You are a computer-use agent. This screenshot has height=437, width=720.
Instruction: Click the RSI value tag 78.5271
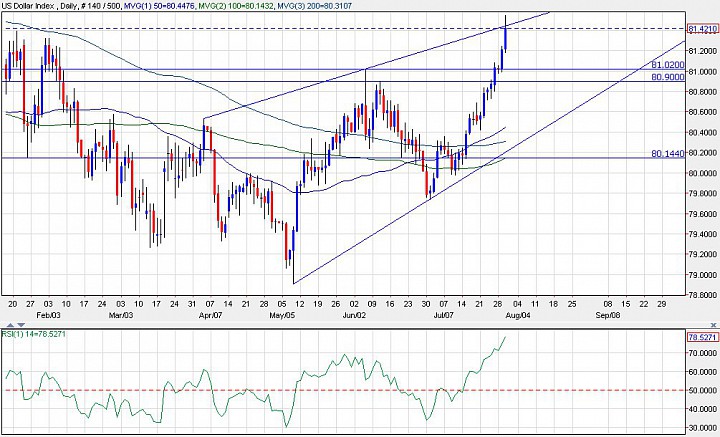(x=702, y=337)
